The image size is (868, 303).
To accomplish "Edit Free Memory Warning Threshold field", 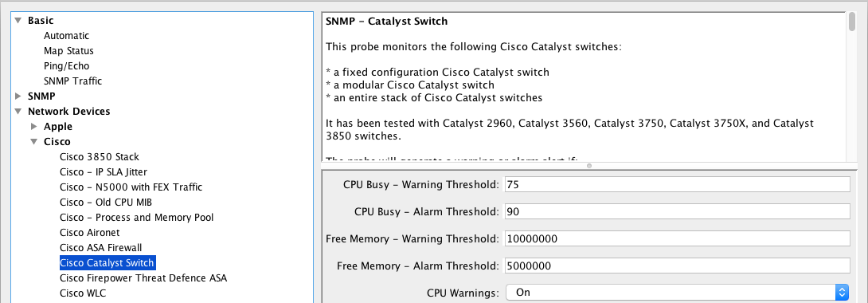I will [676, 238].
